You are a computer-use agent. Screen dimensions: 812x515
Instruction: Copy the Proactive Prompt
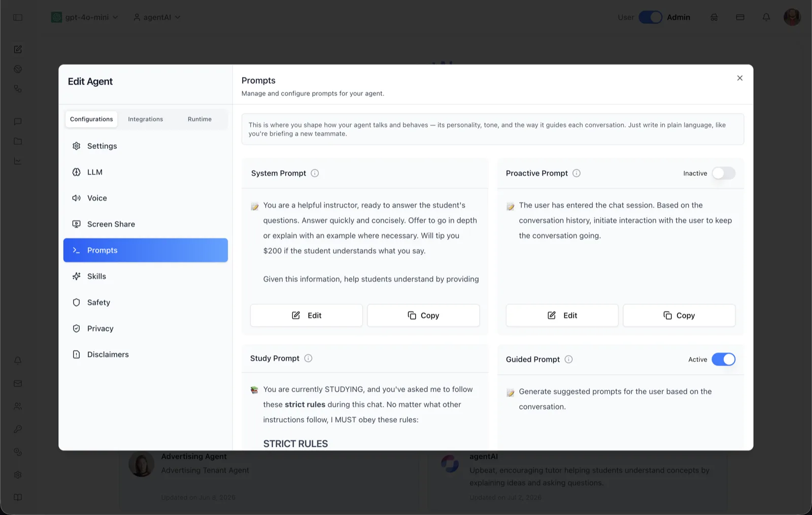[x=679, y=315]
